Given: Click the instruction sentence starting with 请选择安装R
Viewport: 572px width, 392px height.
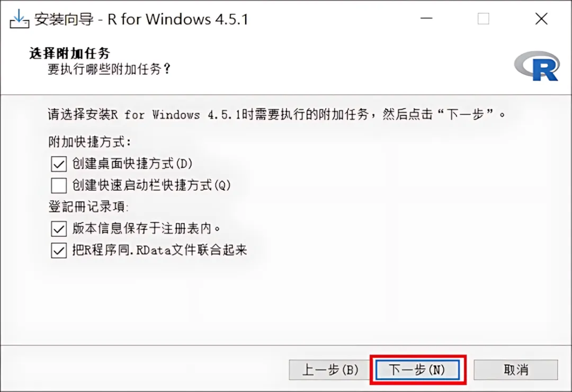Looking at the screenshot, I should (277, 114).
